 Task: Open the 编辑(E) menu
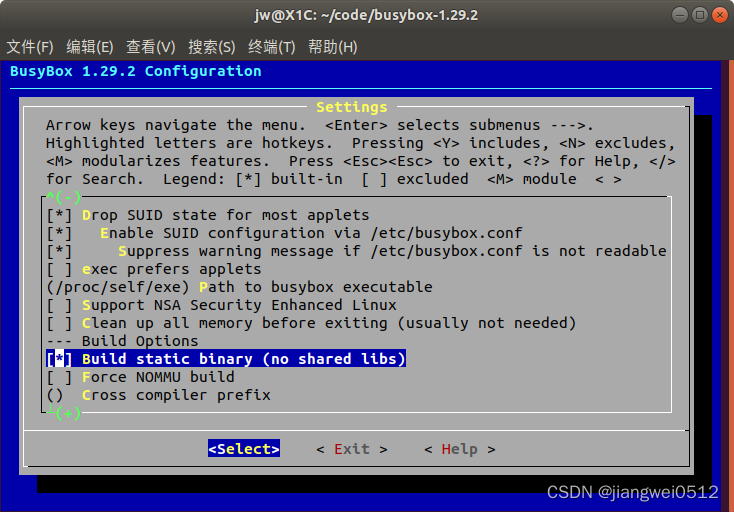click(x=89, y=47)
